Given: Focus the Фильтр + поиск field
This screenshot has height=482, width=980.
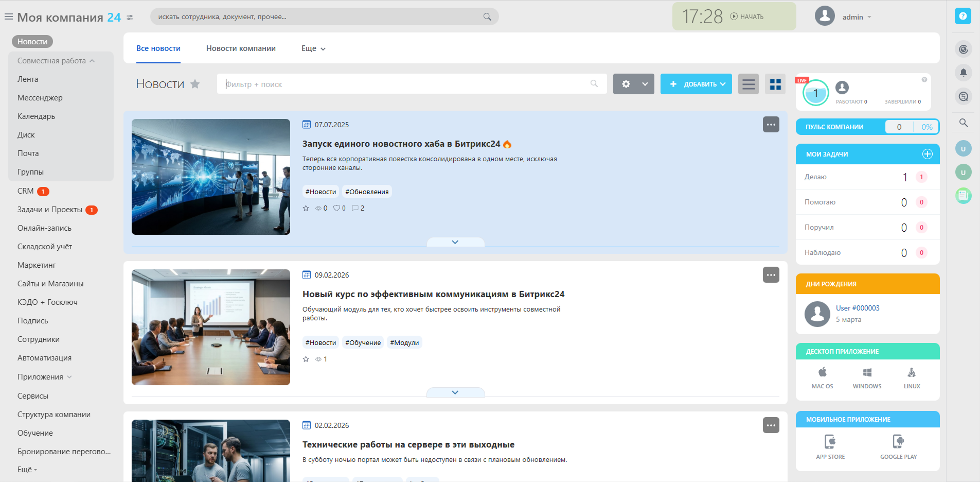Looking at the screenshot, I should [406, 84].
